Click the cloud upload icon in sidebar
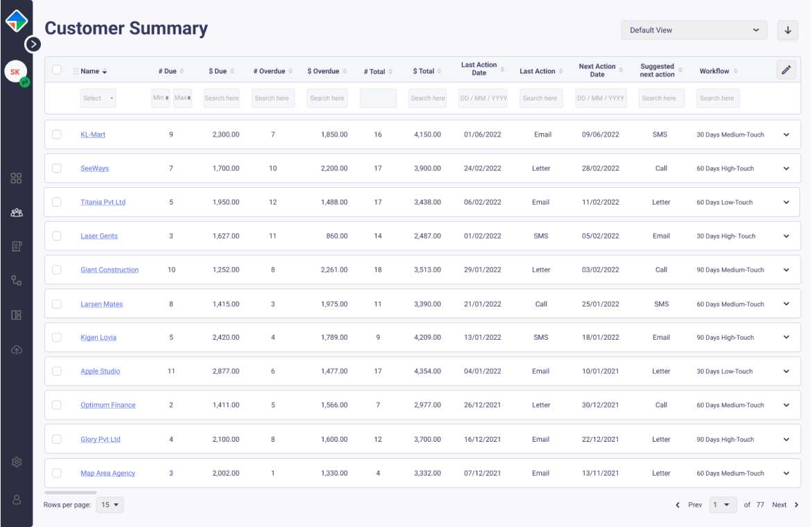 click(16, 349)
